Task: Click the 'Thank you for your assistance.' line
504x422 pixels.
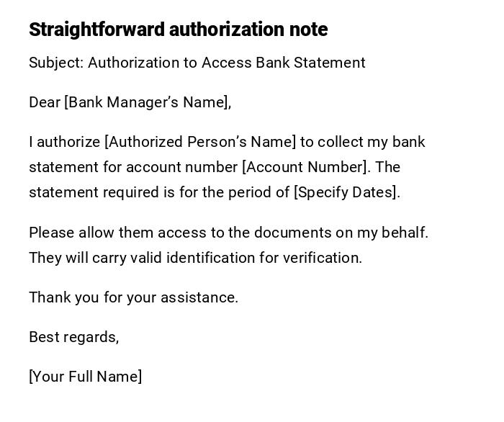Action: (133, 297)
